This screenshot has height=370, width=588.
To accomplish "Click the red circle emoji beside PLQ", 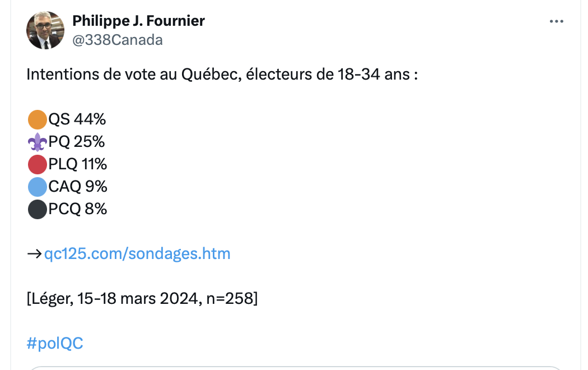I will (37, 164).
